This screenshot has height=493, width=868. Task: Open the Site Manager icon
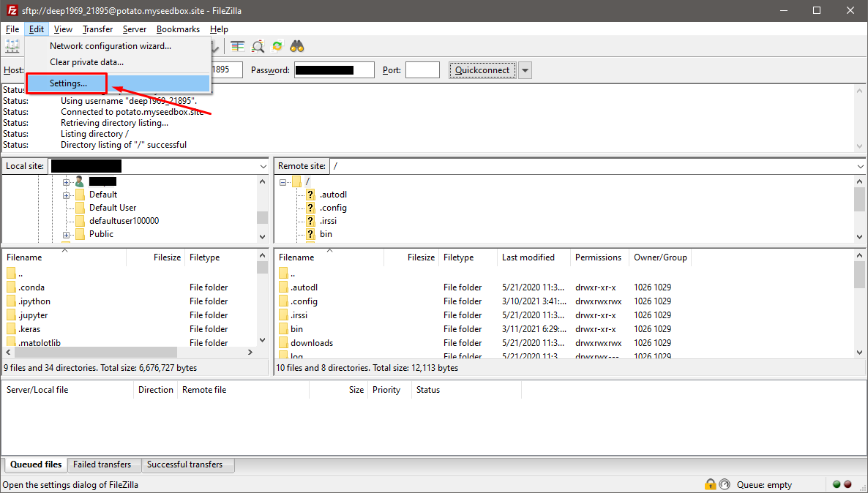pyautogui.click(x=12, y=46)
